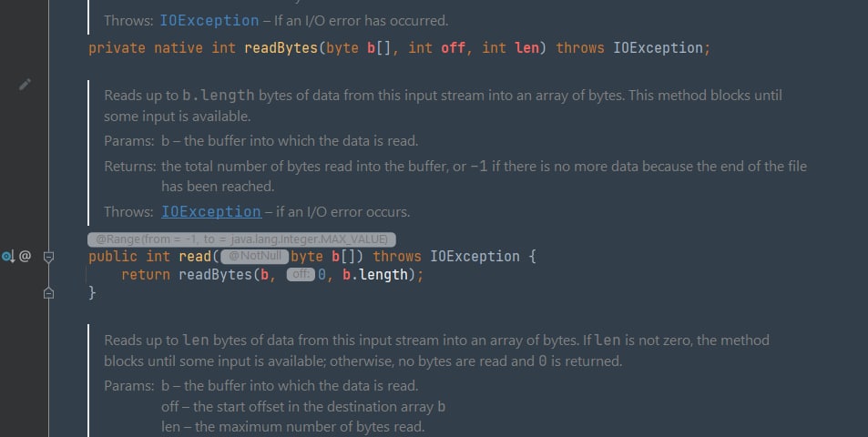Click the readBytes native method declaration name

pos(281,48)
